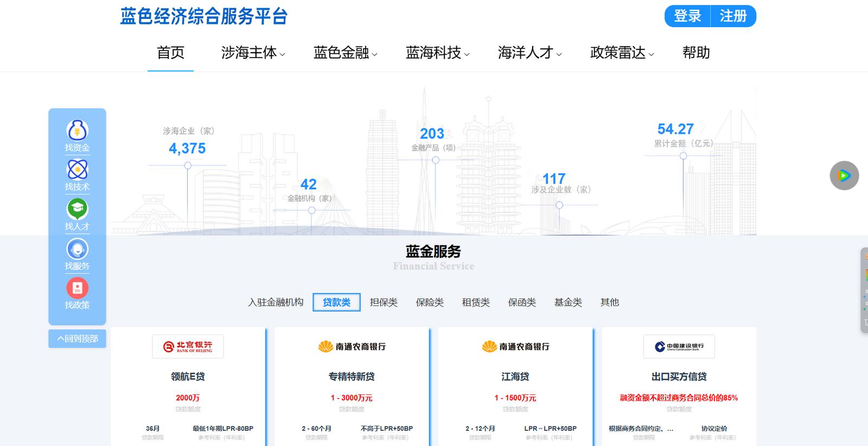Open the 专精特新贷 loan product card
Image resolution: width=868 pixels, height=446 pixels.
tap(352, 376)
